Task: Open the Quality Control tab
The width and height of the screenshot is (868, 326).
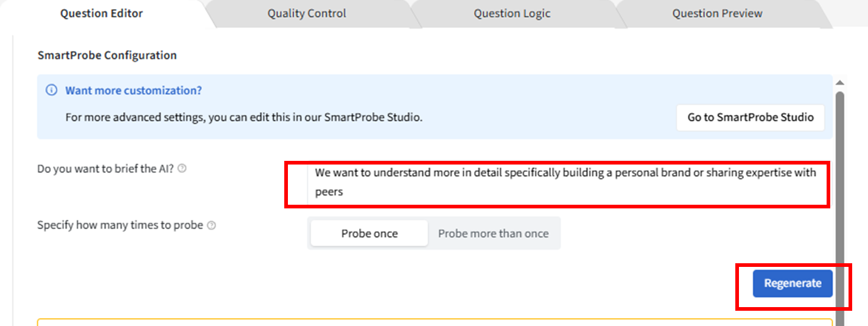Action: pos(307,13)
